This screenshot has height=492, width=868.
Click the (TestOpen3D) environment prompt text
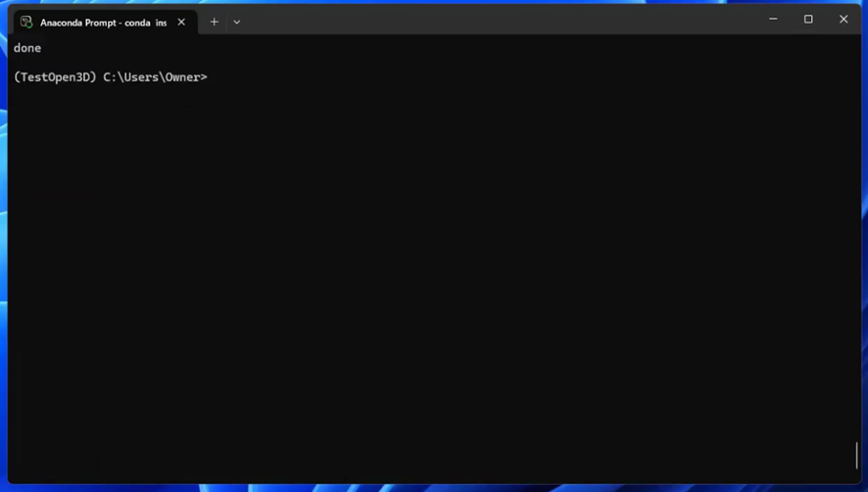(56, 77)
